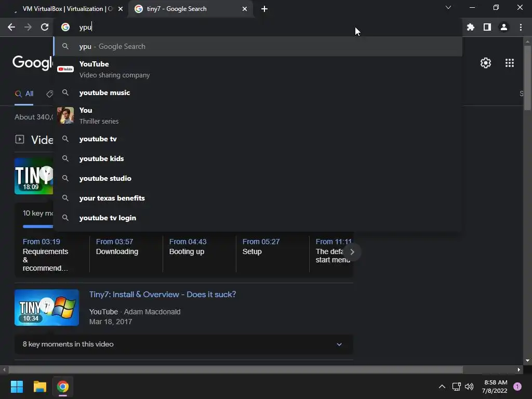The image size is (532, 399).
Task: Jump to 'From 03:19' Requirements moment
Action: (x=46, y=255)
